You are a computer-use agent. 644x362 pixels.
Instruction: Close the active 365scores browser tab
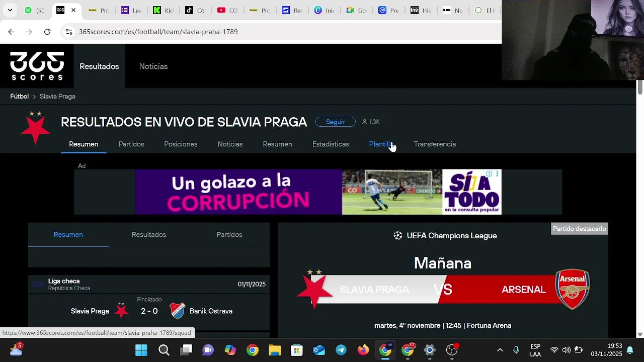click(x=73, y=10)
